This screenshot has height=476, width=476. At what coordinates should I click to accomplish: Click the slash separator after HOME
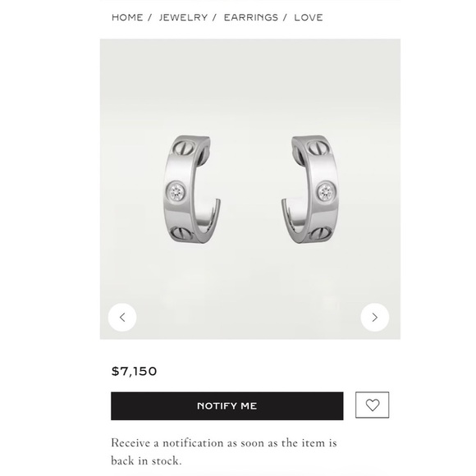149,17
